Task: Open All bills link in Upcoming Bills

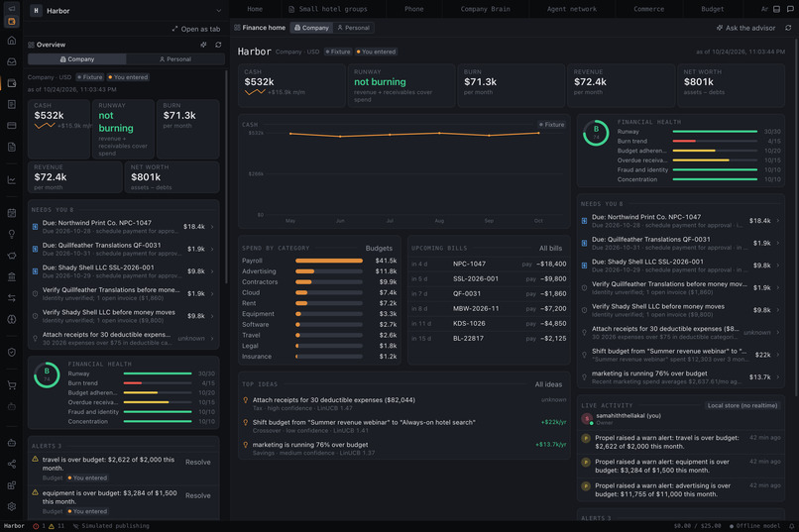Action: pyautogui.click(x=550, y=249)
